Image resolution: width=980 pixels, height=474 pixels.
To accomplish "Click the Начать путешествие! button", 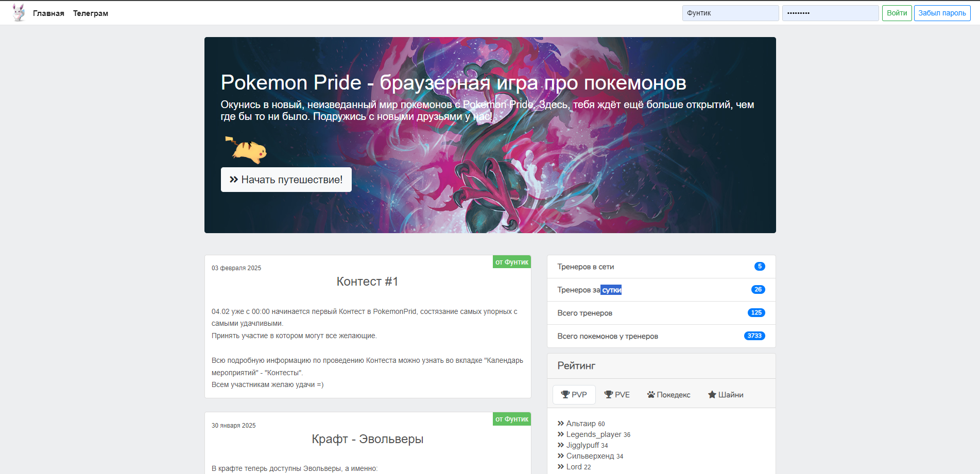I will 286,180.
